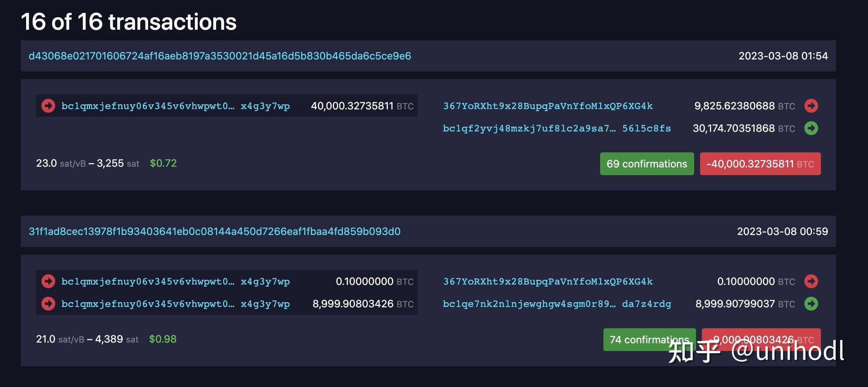This screenshot has width=868, height=387.
Task: Open output address bc1qe7nk2nlnjewghgw4sgm0r89… da7z4rdg
Action: 557,304
